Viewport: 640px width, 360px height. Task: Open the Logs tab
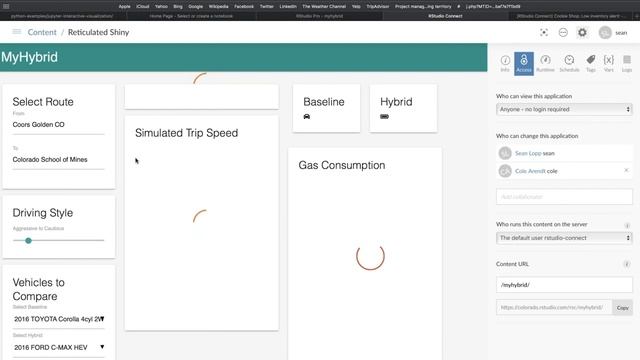pyautogui.click(x=627, y=64)
